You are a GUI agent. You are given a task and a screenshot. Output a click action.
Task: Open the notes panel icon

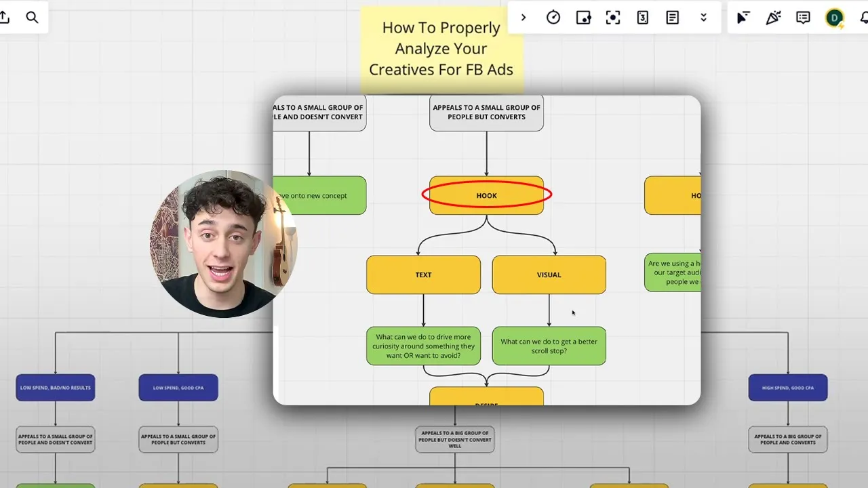click(673, 18)
